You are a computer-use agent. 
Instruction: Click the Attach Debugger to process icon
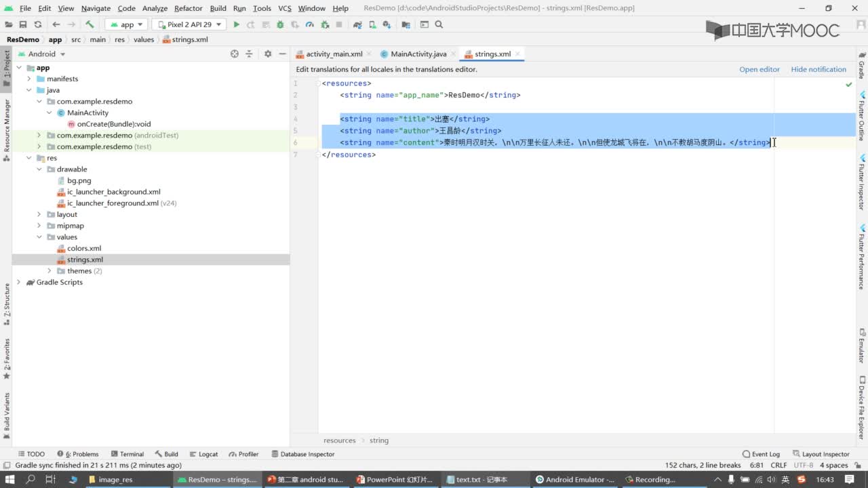[324, 24]
